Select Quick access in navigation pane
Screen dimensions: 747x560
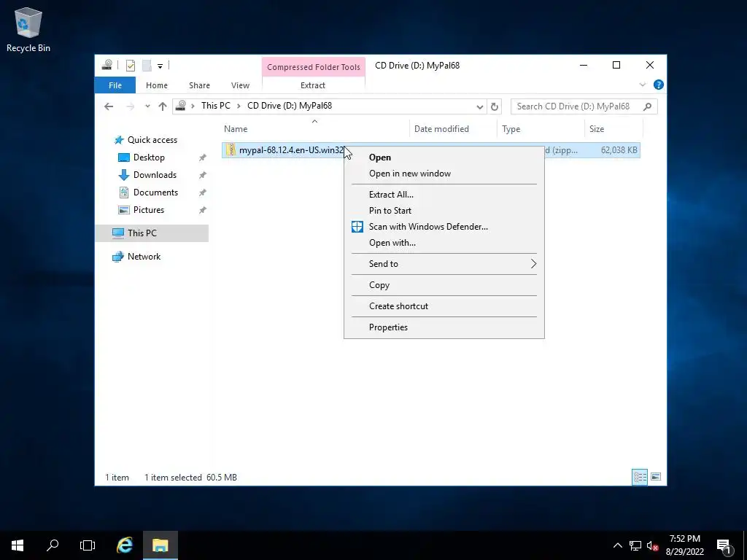coord(152,140)
